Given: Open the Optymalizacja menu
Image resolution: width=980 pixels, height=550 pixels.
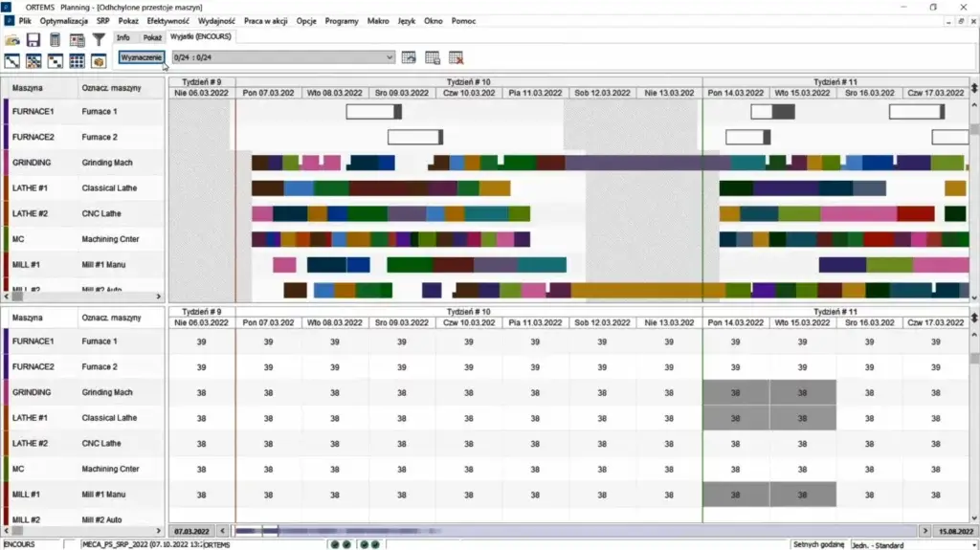Looking at the screenshot, I should 66,20.
